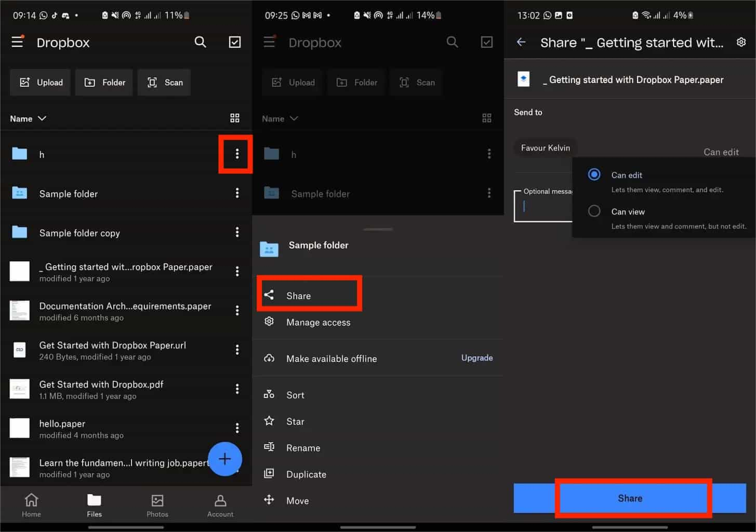Open share settings gear icon
This screenshot has width=756, height=532.
pyautogui.click(x=741, y=42)
